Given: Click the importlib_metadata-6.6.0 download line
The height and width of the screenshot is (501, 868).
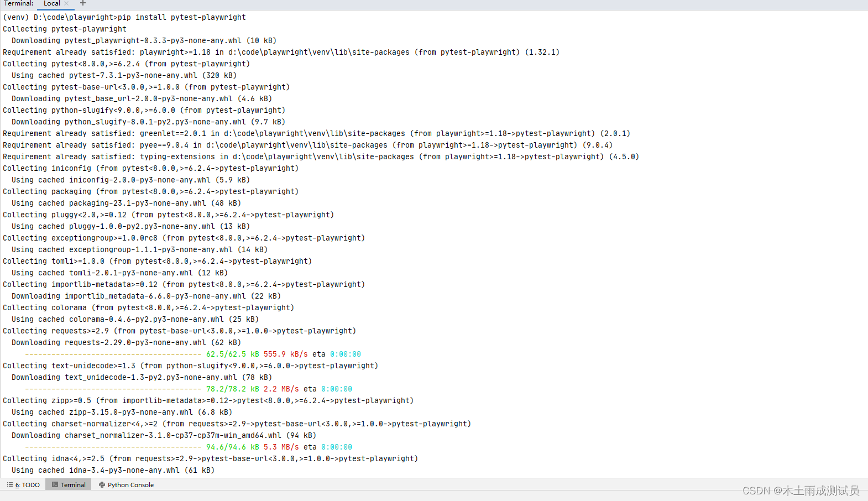Looking at the screenshot, I should coord(146,296).
